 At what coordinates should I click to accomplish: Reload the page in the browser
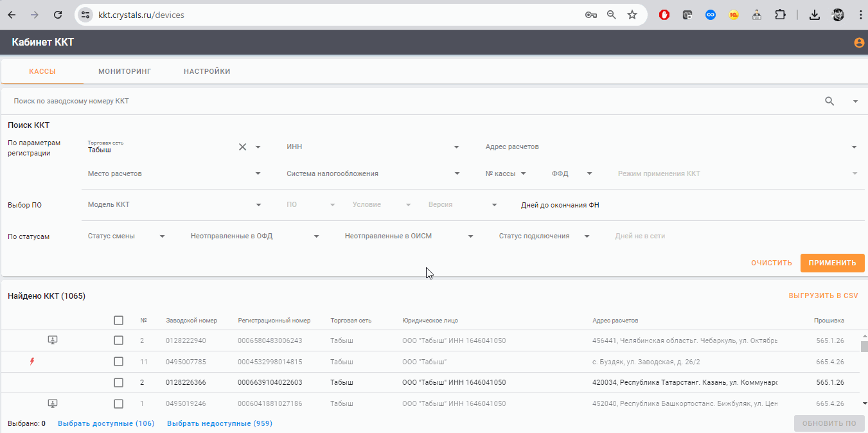point(58,14)
